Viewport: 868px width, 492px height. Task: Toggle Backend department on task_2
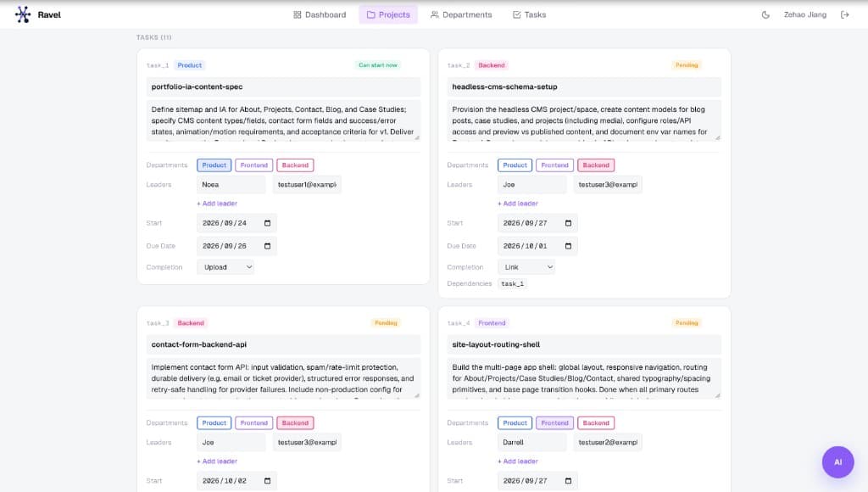click(596, 165)
